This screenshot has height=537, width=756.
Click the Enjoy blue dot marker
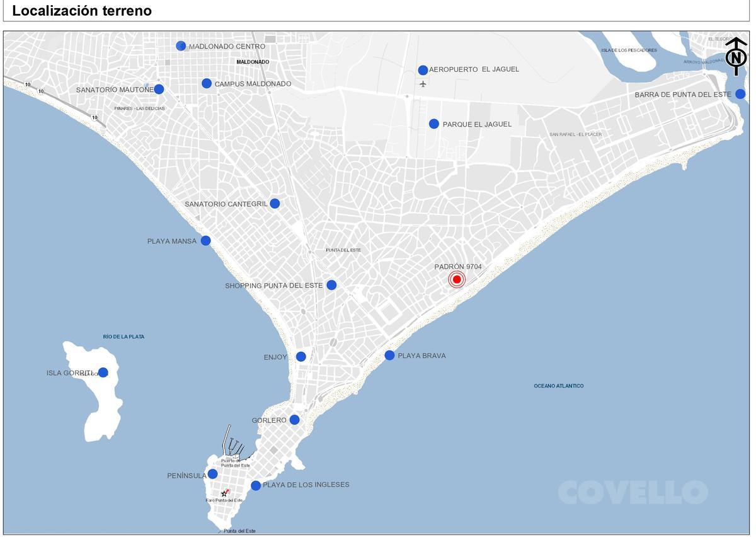(x=301, y=356)
